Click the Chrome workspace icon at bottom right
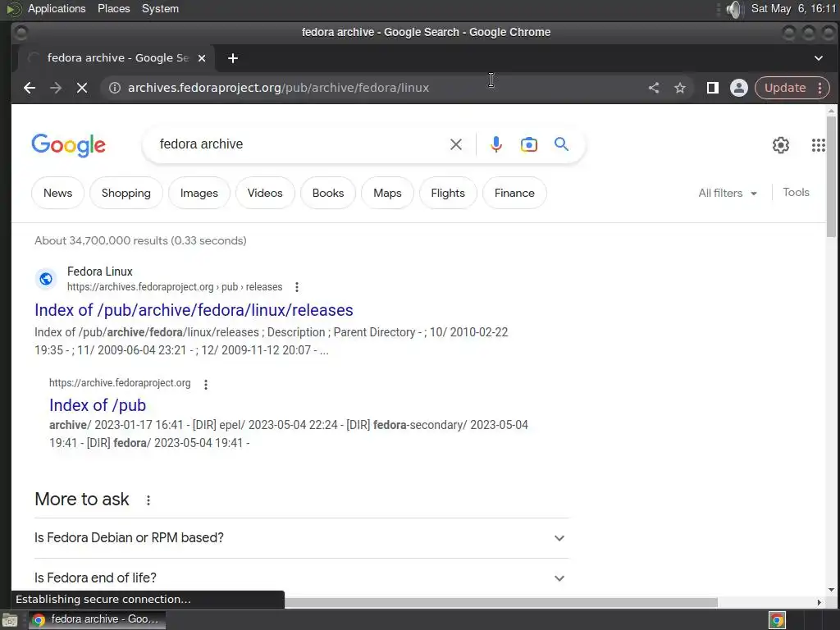Viewport: 840px width, 630px height. point(777,620)
